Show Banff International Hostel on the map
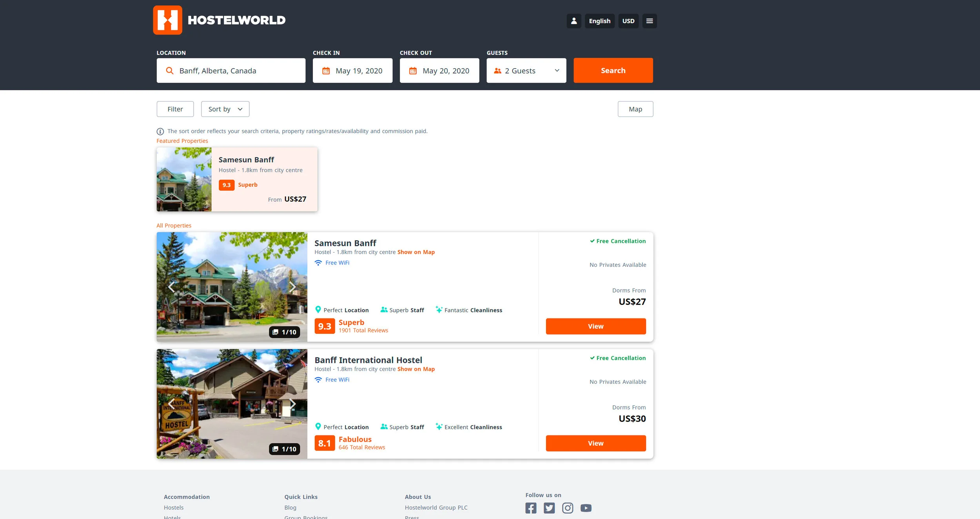 tap(416, 369)
